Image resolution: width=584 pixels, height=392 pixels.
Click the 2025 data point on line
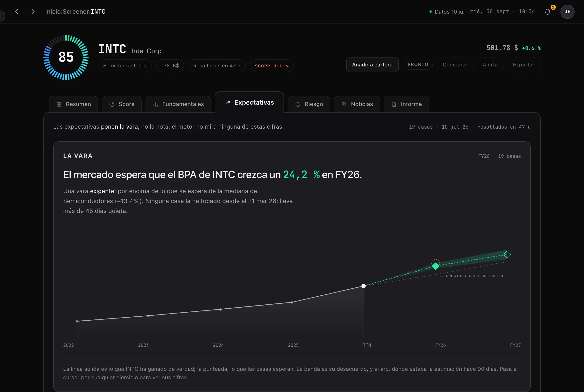click(292, 302)
